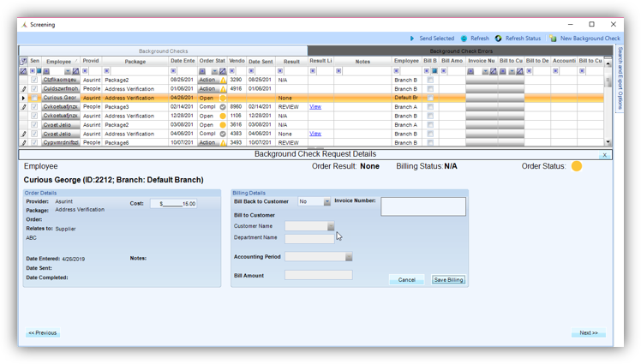Click orange status dot in 03/08 row

[x=223, y=125]
